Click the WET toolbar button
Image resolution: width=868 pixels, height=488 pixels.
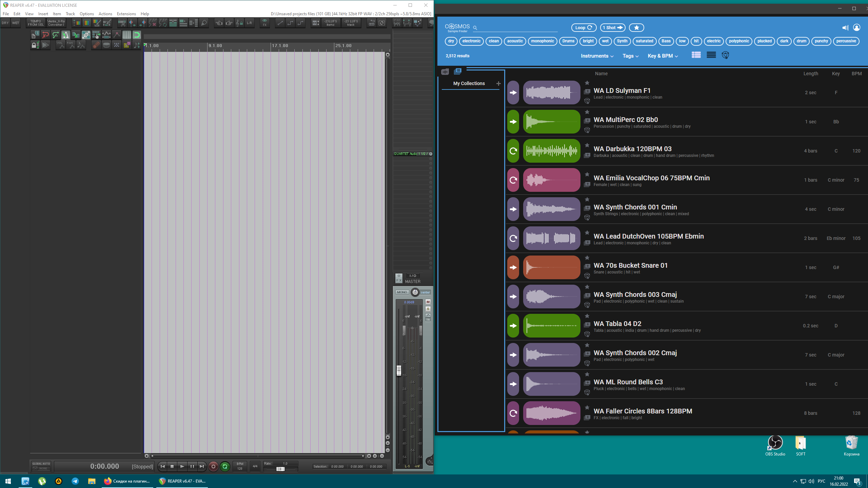point(16,23)
